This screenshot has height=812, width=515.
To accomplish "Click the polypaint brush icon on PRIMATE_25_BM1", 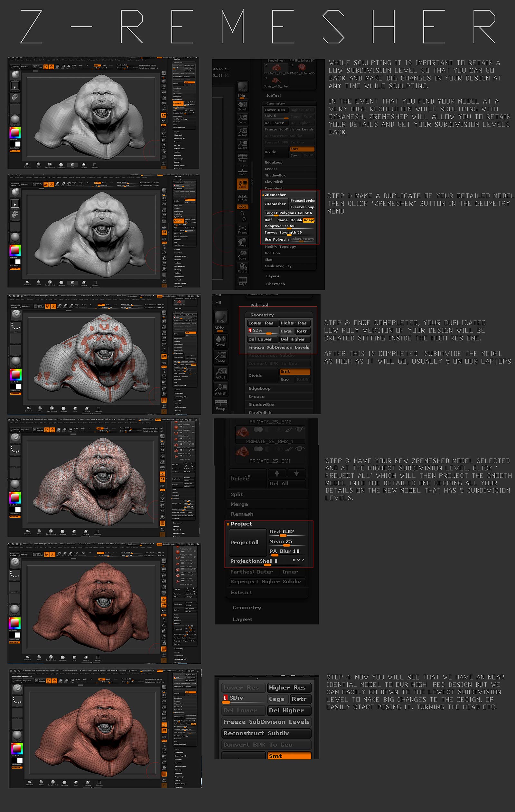I will (x=288, y=449).
